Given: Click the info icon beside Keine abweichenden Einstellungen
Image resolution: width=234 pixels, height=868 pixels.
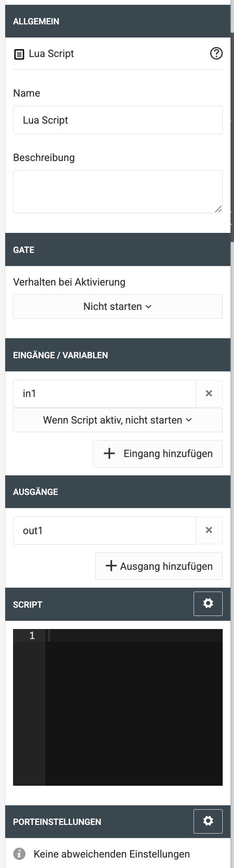Looking at the screenshot, I should [x=19, y=854].
